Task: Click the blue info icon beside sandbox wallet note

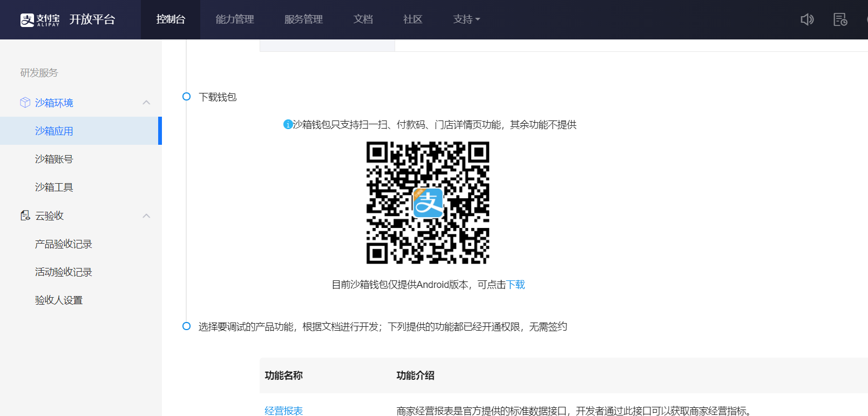Action: point(288,124)
